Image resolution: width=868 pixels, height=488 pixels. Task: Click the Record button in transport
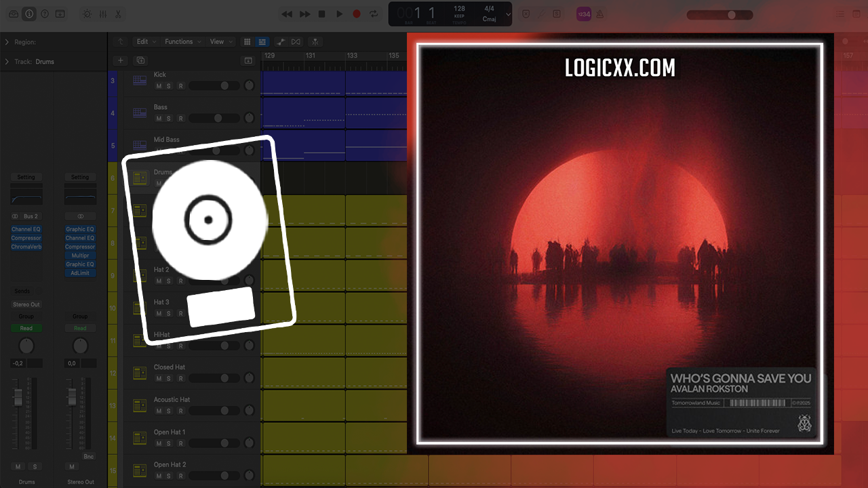point(357,14)
